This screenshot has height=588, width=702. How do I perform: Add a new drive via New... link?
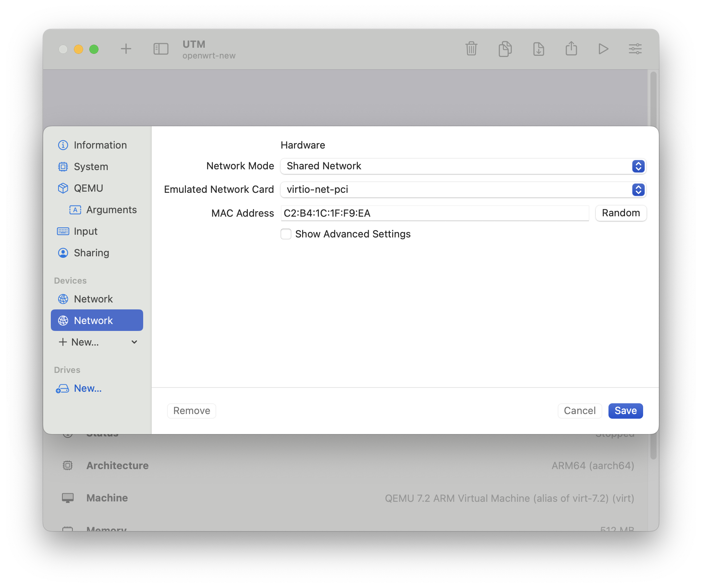(87, 388)
